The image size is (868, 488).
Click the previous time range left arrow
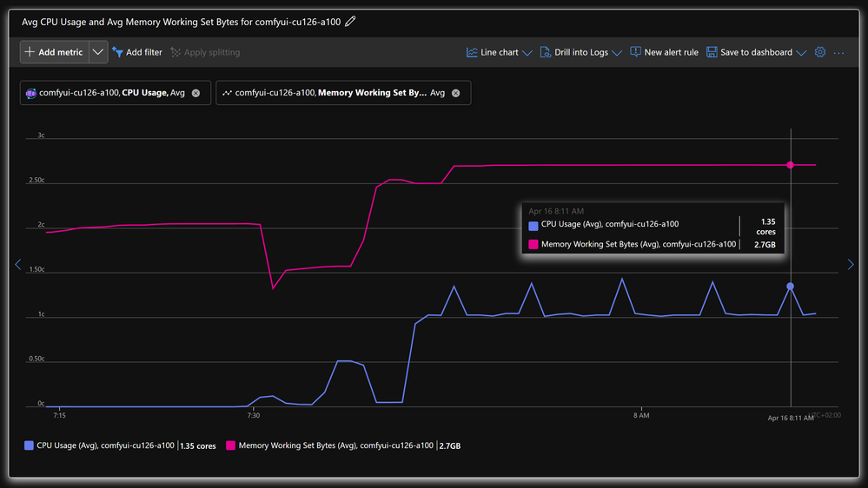point(17,265)
